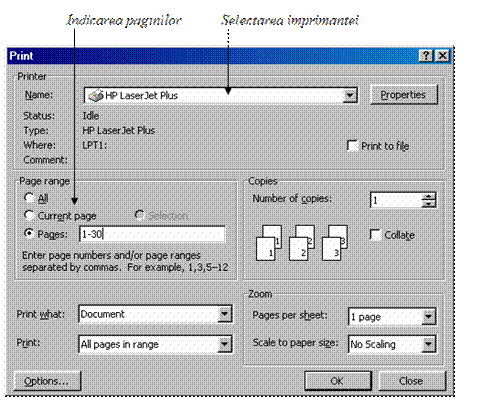Close the Print dialog with X
Screen dimensions: 482x414
pos(443,56)
